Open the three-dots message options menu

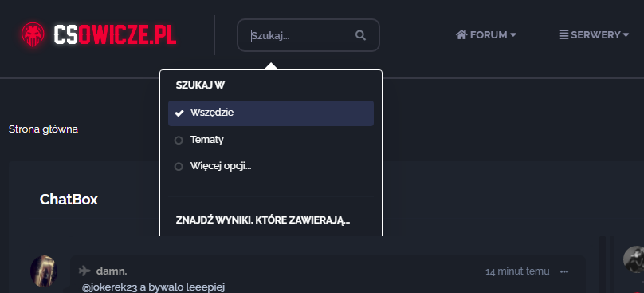[564, 271]
